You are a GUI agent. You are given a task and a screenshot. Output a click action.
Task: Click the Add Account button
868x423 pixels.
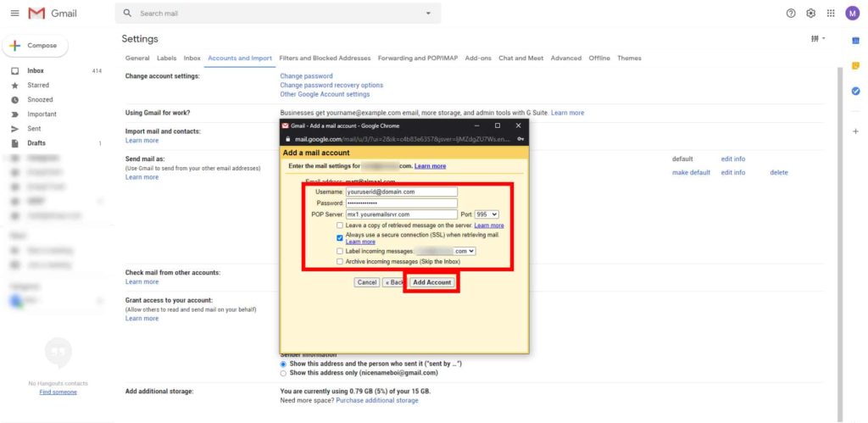(432, 282)
